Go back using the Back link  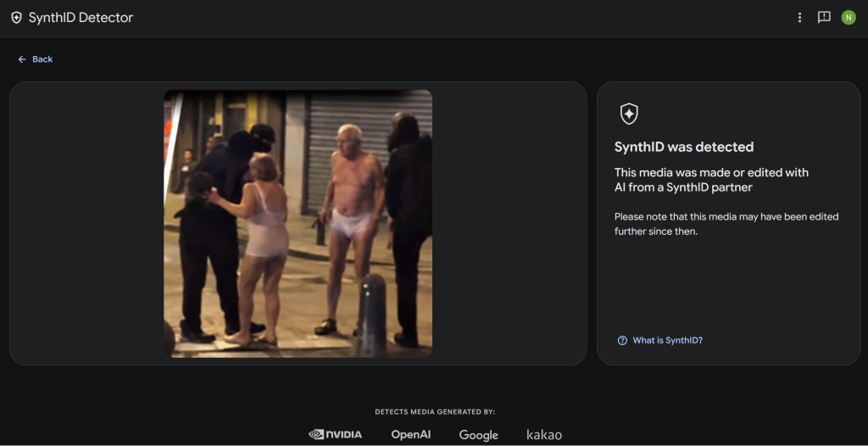[36, 59]
